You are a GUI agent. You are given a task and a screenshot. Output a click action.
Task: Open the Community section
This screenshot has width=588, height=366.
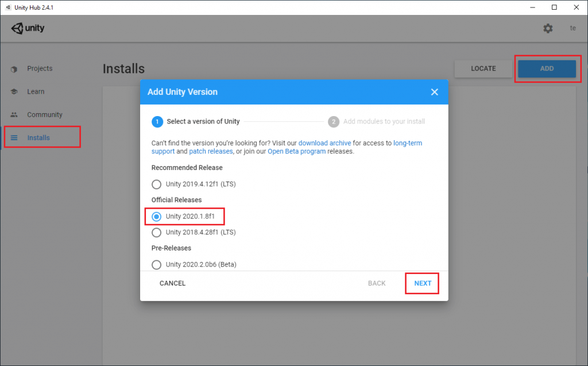click(x=45, y=115)
